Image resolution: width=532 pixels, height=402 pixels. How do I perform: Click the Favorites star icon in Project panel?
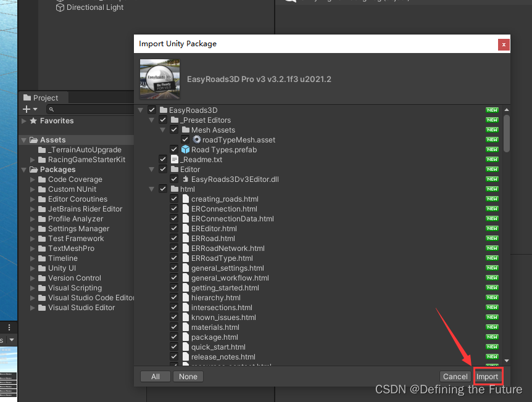33,121
